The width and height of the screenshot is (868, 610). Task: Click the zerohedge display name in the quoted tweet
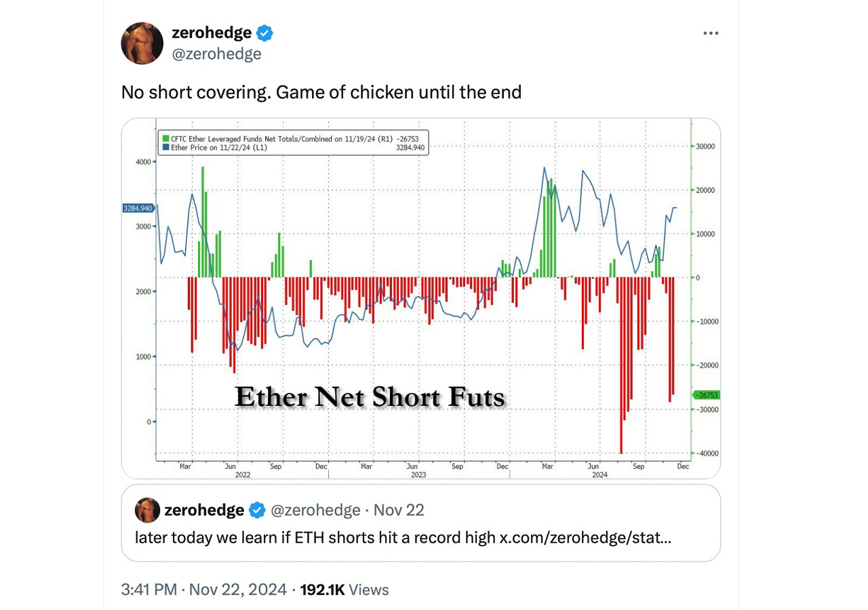(x=203, y=510)
